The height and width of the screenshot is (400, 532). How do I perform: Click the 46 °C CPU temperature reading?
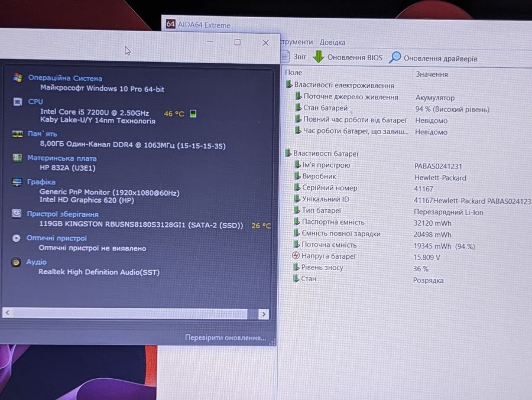(174, 113)
